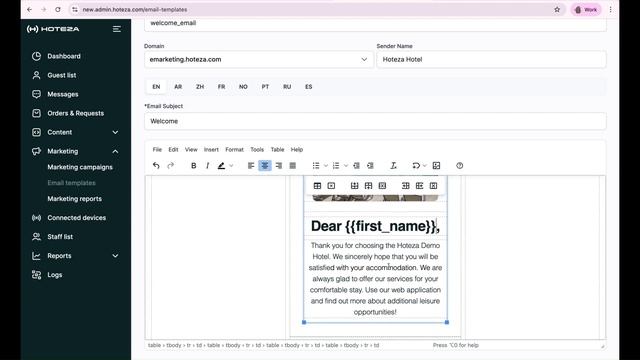Open numbered list style dropdown
The image size is (640, 360).
point(346,166)
